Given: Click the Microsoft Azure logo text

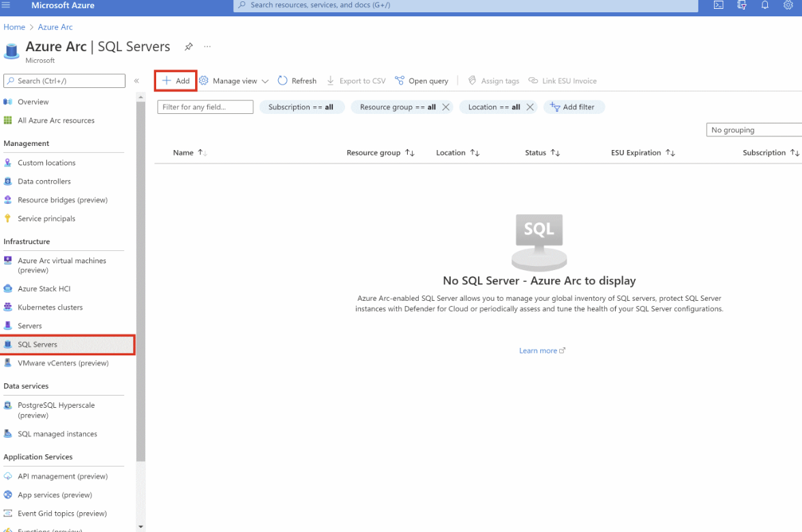Looking at the screenshot, I should click(63, 5).
